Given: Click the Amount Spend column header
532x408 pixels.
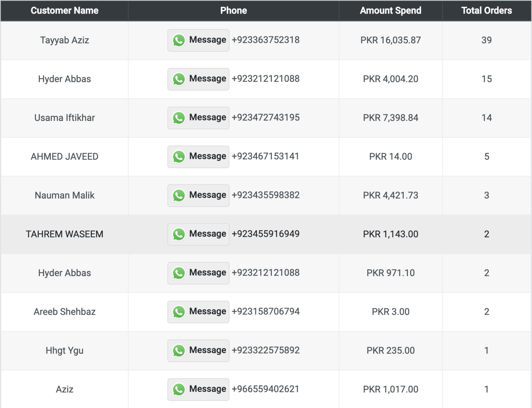Looking at the screenshot, I should click(x=390, y=11).
